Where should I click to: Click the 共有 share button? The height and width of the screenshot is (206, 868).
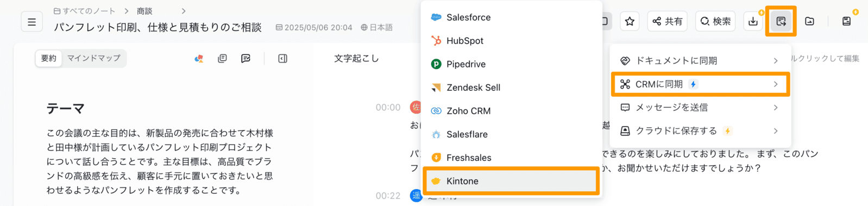coord(668,21)
